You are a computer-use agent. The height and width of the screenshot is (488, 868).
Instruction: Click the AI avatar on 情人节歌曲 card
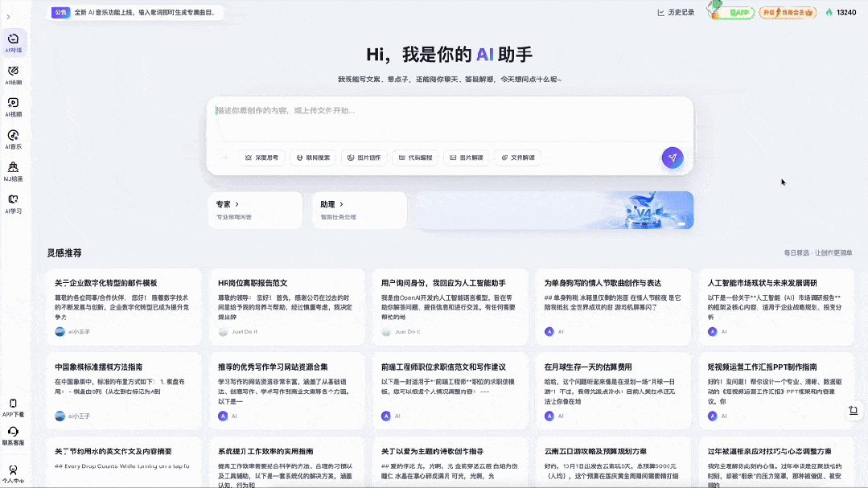[549, 332]
